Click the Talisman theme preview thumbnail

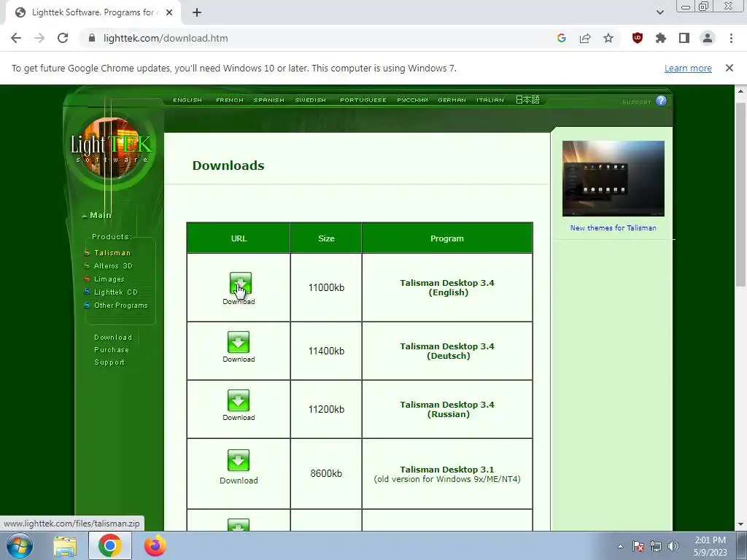[613, 179]
